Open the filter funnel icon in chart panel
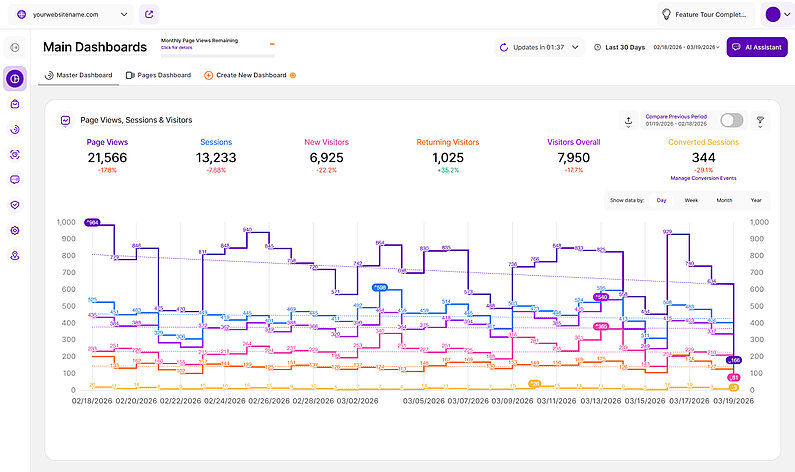 coord(759,120)
